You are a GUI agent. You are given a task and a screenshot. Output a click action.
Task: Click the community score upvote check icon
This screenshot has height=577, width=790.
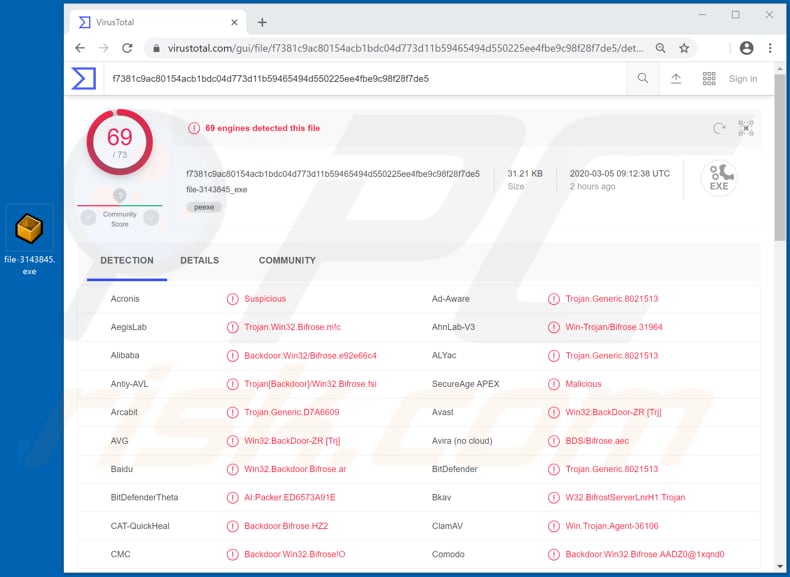pyautogui.click(x=151, y=218)
